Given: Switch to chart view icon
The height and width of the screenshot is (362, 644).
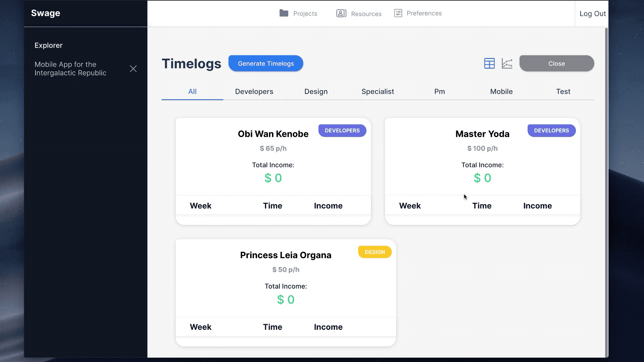Looking at the screenshot, I should 507,63.
